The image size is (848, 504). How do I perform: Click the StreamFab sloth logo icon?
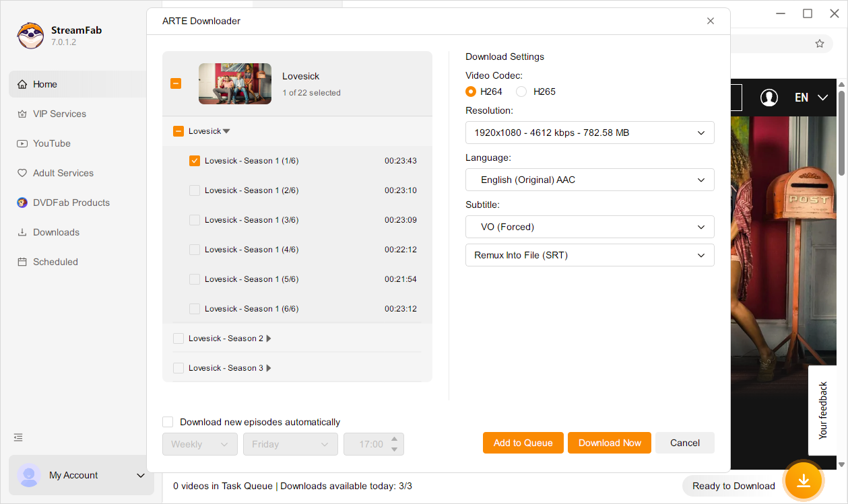click(x=30, y=36)
